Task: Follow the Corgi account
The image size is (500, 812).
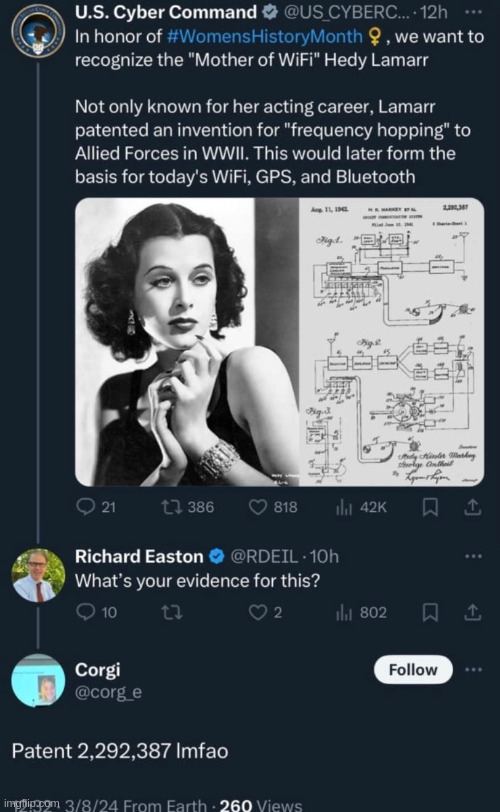Action: tap(413, 670)
